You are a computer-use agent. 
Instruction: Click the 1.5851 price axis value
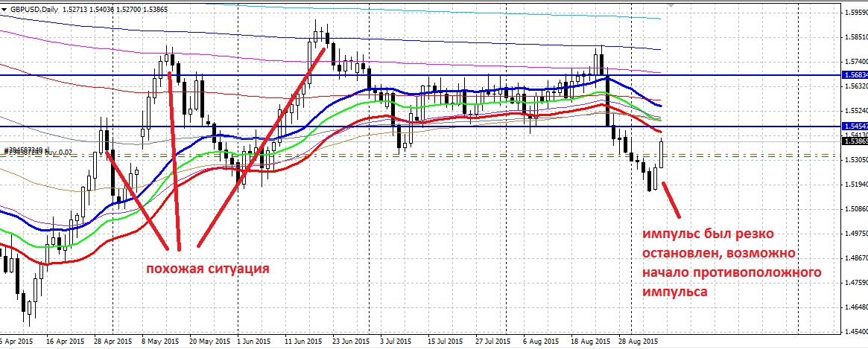pyautogui.click(x=856, y=37)
